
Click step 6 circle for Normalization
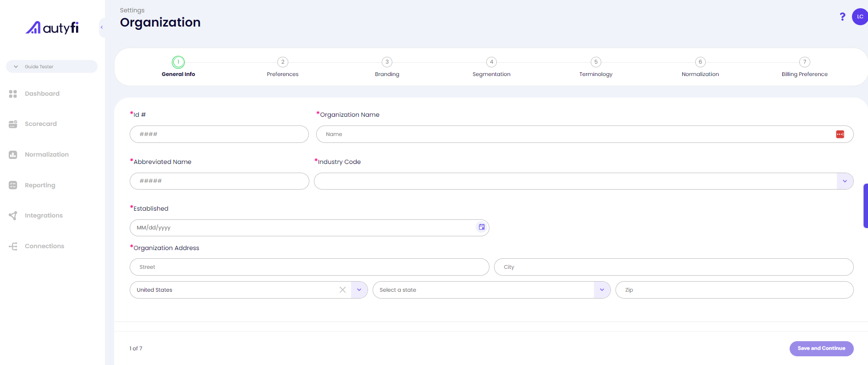point(700,62)
